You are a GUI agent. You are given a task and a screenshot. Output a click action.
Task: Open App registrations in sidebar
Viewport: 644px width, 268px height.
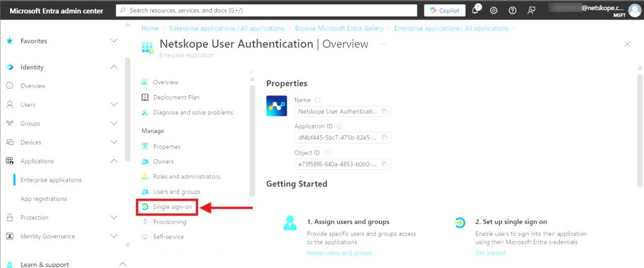[43, 199]
